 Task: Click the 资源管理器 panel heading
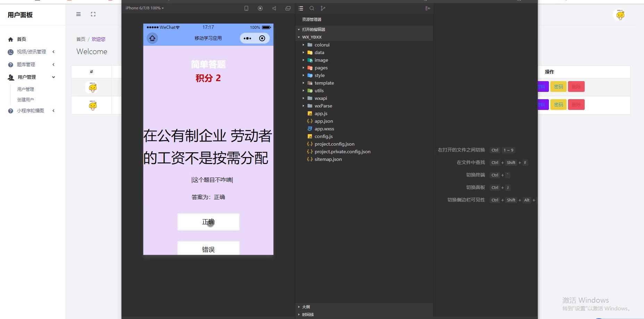coord(312,19)
